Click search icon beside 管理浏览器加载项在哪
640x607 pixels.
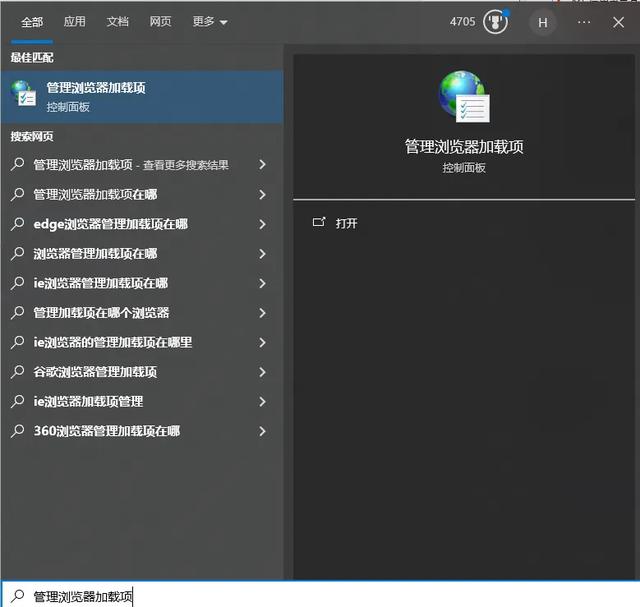pyautogui.click(x=18, y=194)
